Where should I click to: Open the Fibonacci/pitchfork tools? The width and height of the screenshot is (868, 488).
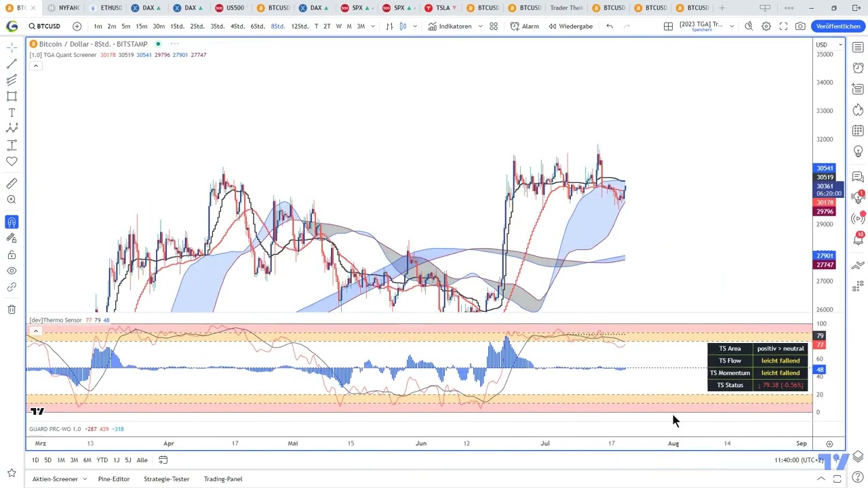click(x=12, y=80)
